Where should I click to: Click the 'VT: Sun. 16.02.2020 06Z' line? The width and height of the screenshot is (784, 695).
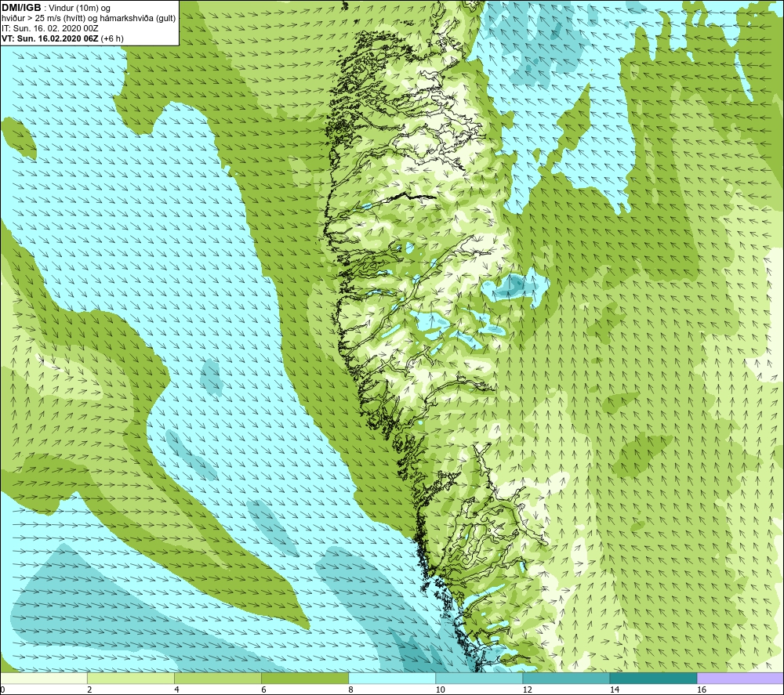[50, 38]
